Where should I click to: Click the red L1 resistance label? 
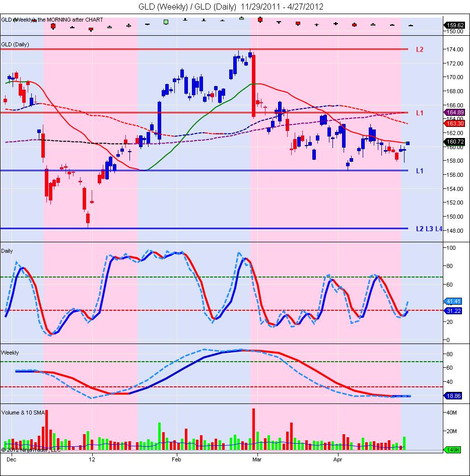coord(420,113)
